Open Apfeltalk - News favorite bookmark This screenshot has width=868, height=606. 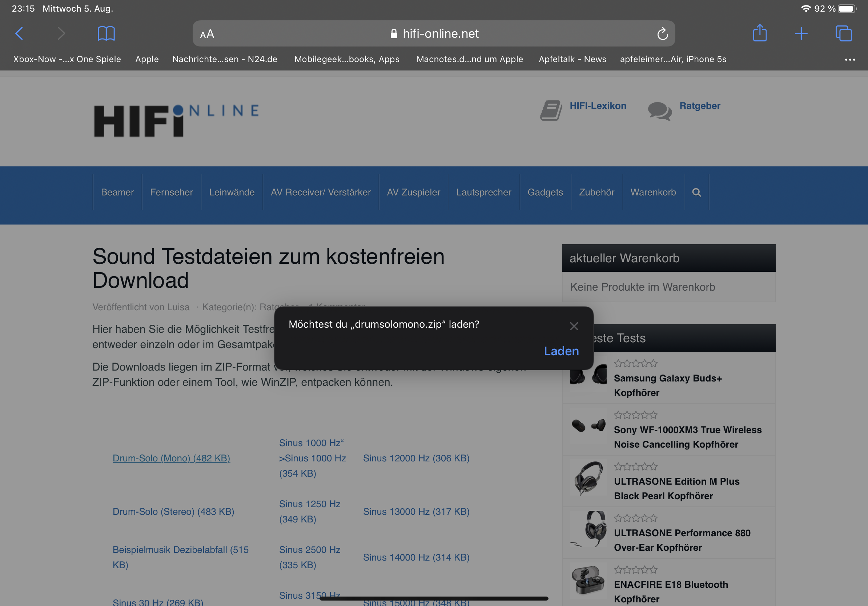point(572,59)
